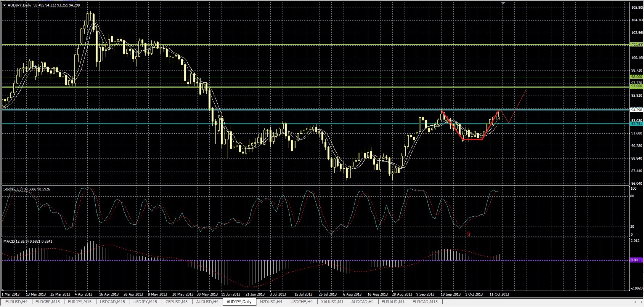Image resolution: width=644 pixels, height=307 pixels.
Task: Go to the USDJPY,M15 chart tab
Action: coord(145,302)
